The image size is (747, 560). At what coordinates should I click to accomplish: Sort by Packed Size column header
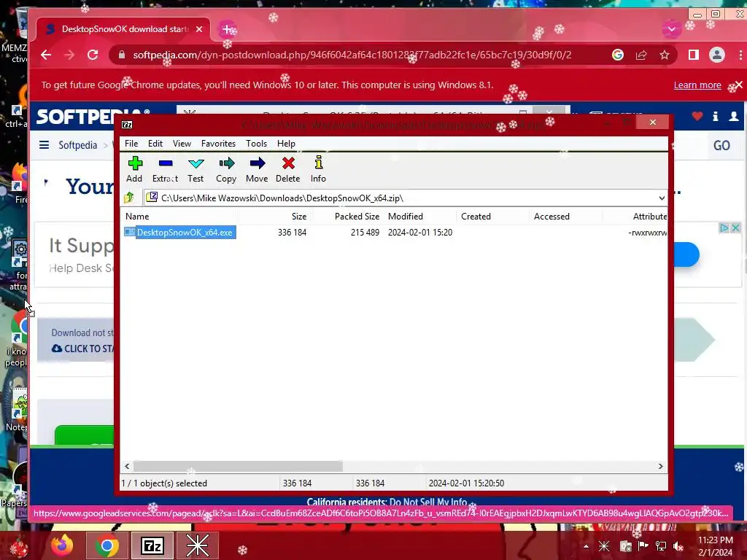[347, 216]
